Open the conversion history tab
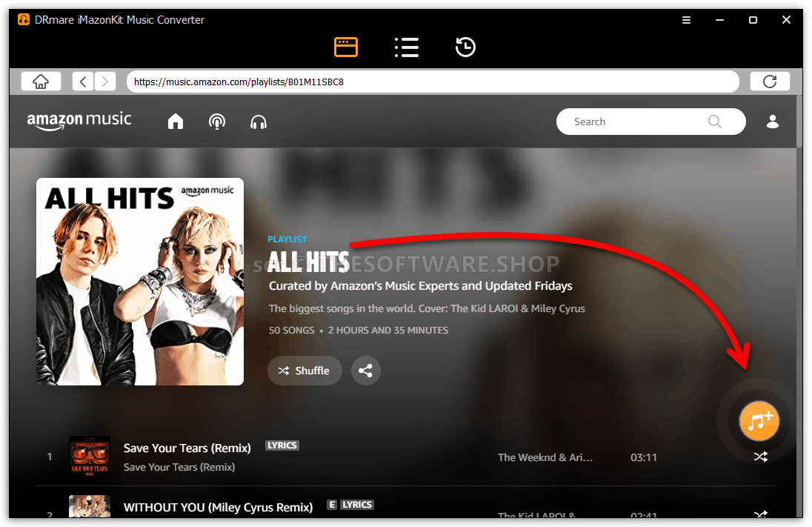 (465, 47)
